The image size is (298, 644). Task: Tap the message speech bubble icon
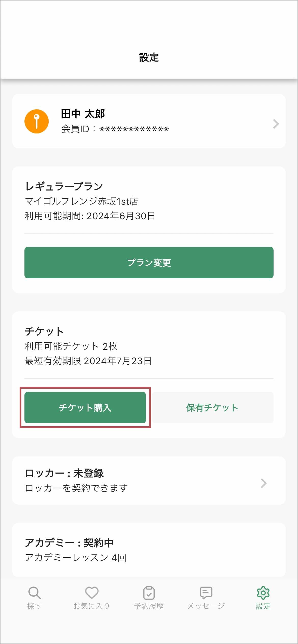(206, 593)
